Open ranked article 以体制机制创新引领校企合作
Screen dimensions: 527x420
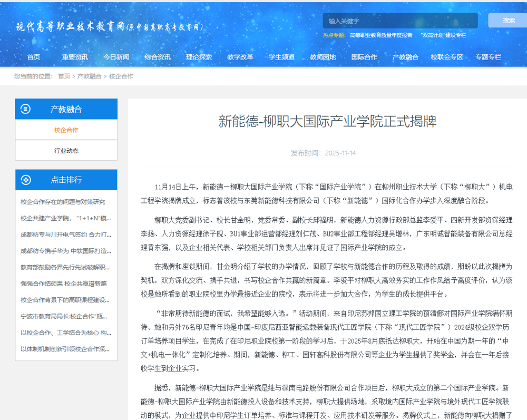tap(65, 349)
